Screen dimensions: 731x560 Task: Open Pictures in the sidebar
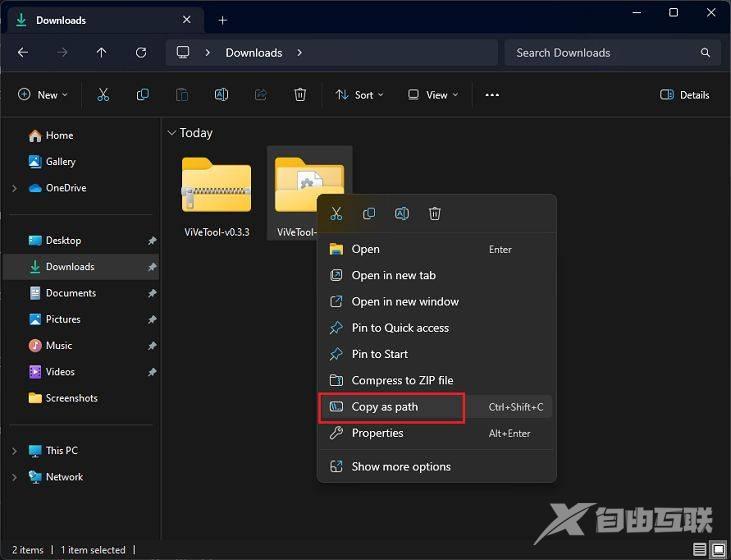[54, 319]
